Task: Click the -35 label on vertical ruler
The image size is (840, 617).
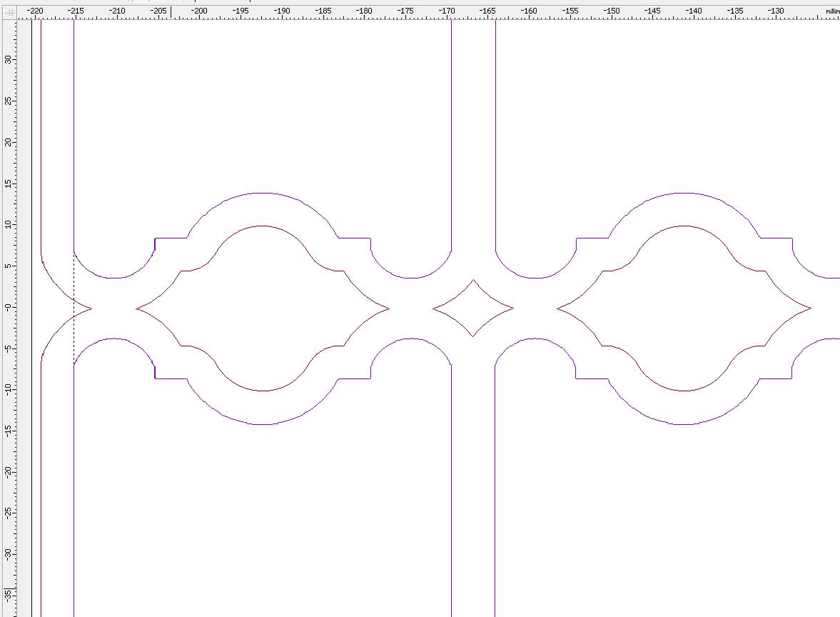Action: (8, 595)
